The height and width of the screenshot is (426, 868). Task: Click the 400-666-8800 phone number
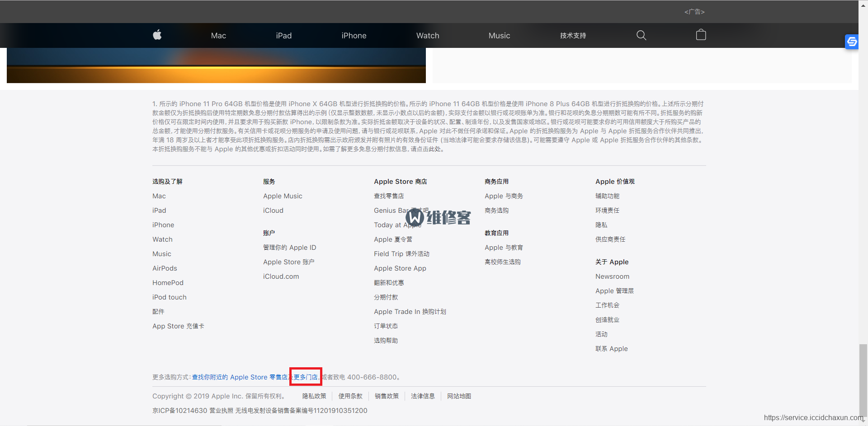372,377
